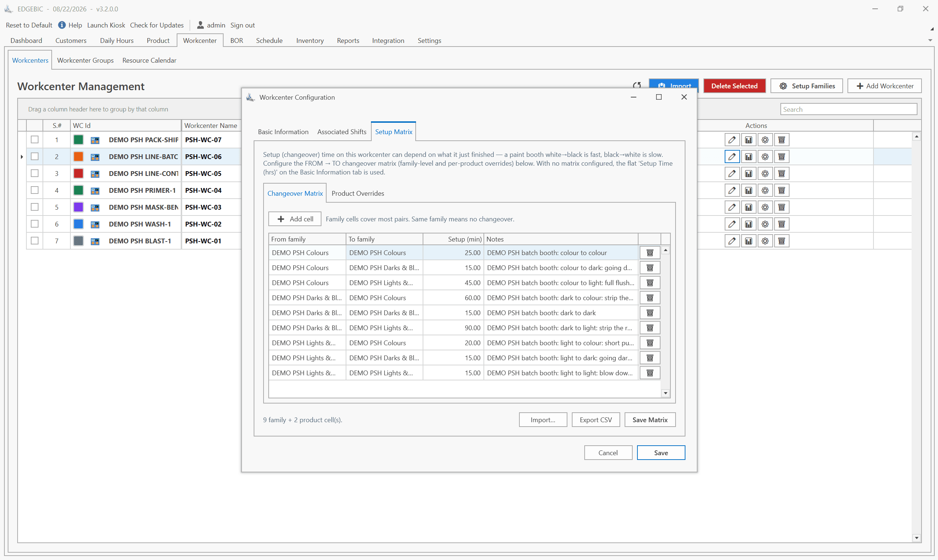Click the workcenter type icon for DEMO PSH WASH-1

click(95, 224)
